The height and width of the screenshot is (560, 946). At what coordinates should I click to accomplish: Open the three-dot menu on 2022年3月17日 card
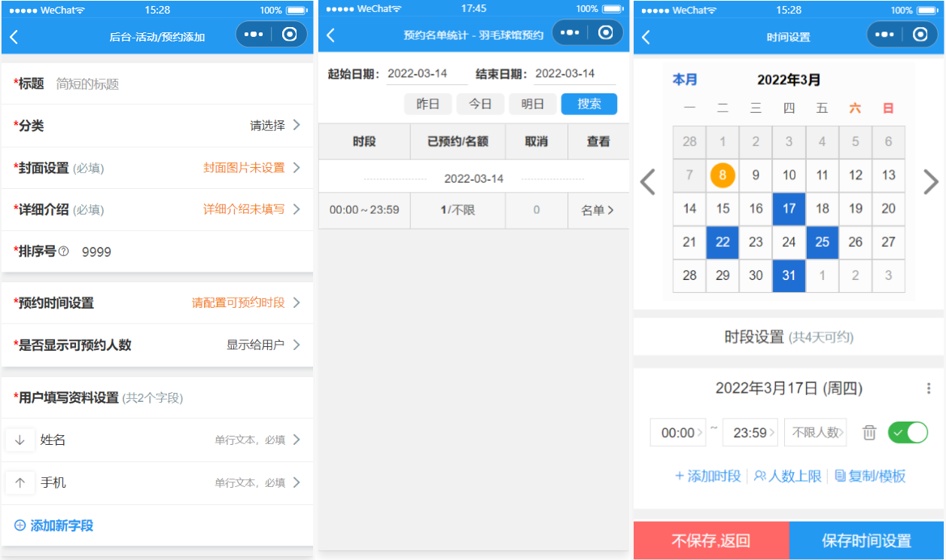pyautogui.click(x=927, y=388)
